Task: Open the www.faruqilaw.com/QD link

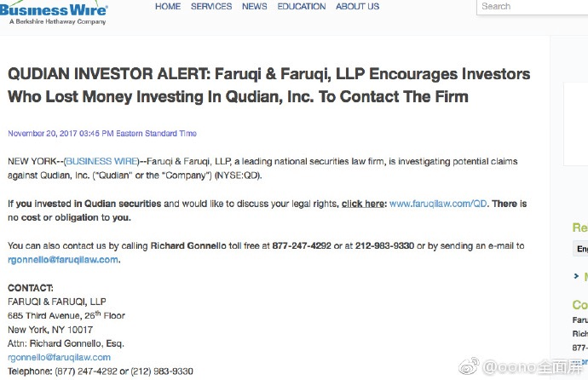Action: pos(438,204)
